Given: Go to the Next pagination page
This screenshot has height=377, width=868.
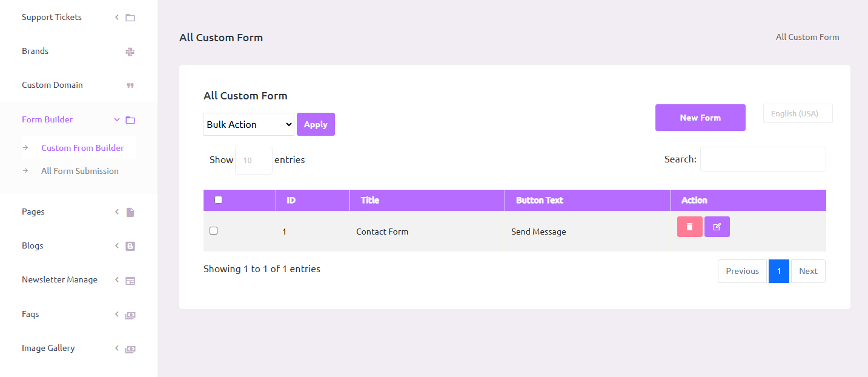Looking at the screenshot, I should coord(807,271).
